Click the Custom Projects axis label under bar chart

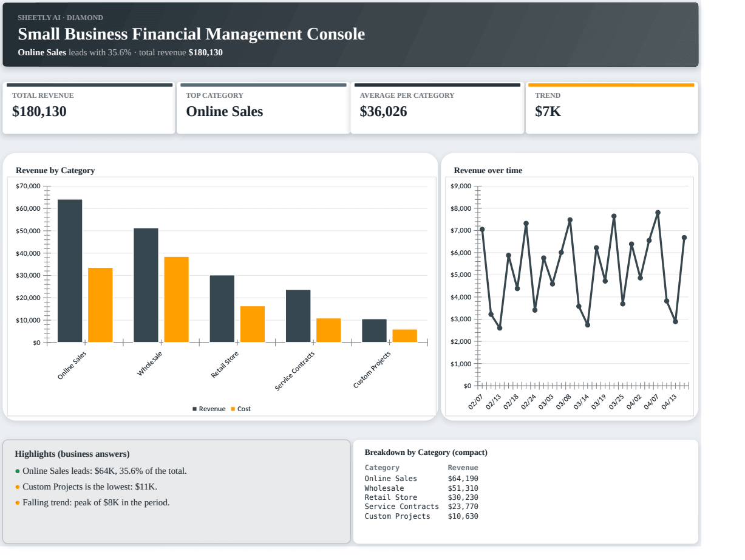(372, 370)
